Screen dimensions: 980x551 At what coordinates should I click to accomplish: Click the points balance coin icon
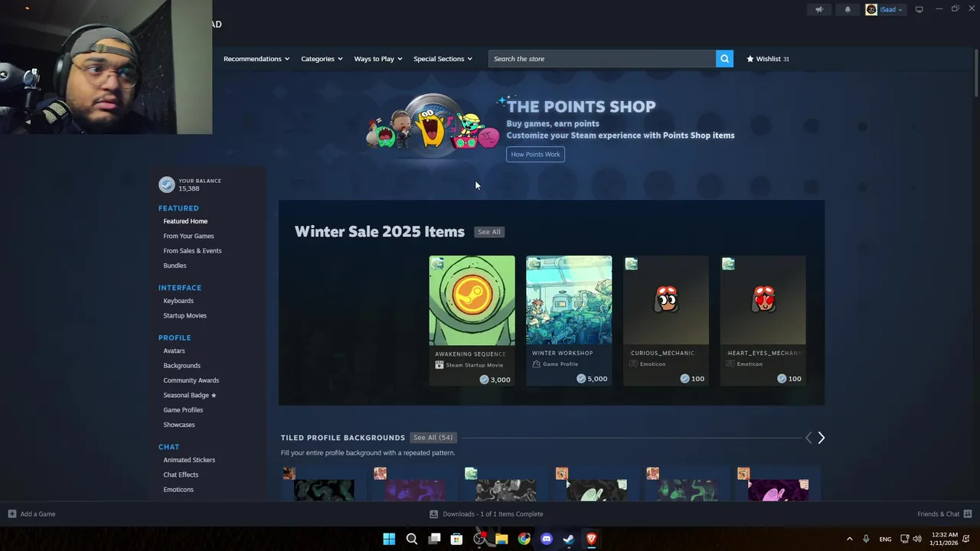click(166, 184)
